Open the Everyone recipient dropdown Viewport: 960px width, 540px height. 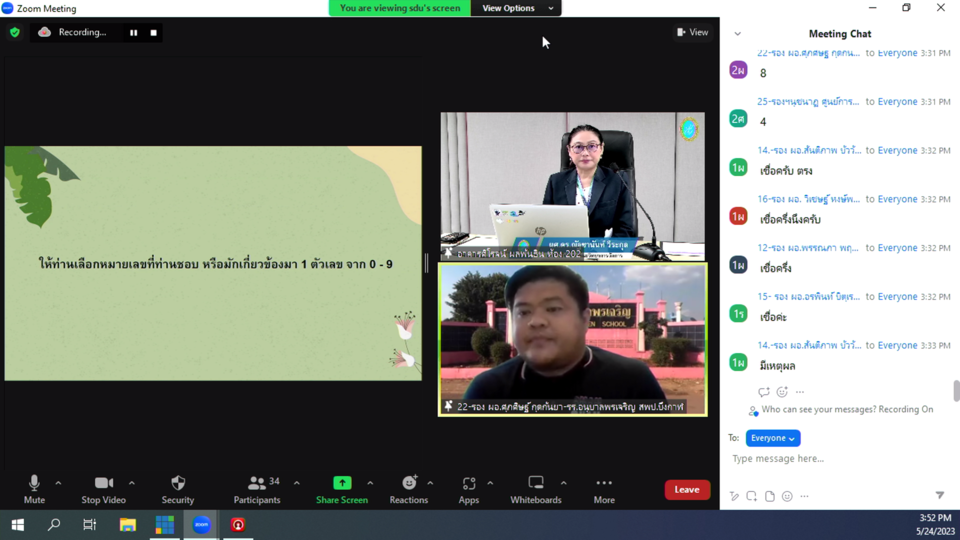773,438
